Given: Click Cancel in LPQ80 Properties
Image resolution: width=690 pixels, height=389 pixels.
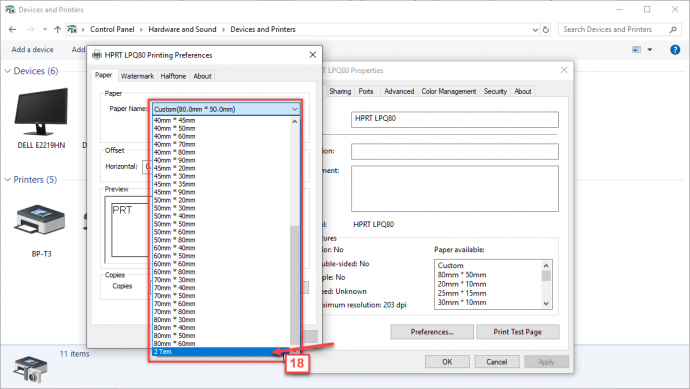Looking at the screenshot, I should [x=497, y=362].
